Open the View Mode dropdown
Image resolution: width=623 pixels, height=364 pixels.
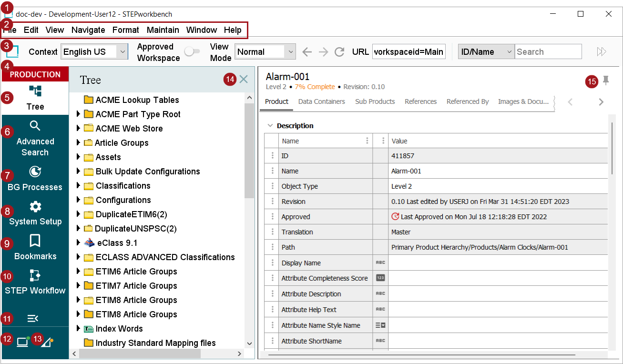point(266,52)
